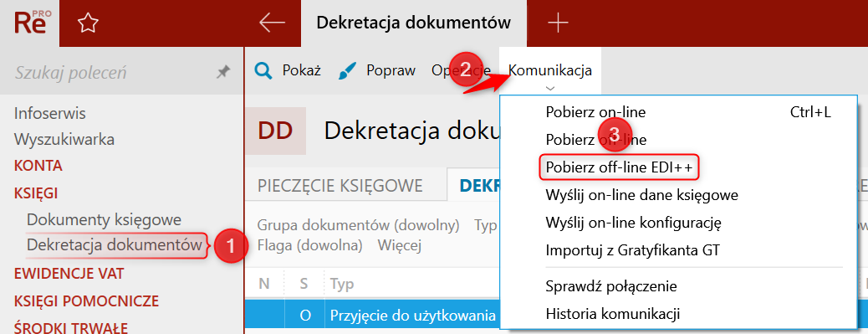This screenshot has height=334, width=868.
Task: Sort by the Typ column header
Action: 342,284
